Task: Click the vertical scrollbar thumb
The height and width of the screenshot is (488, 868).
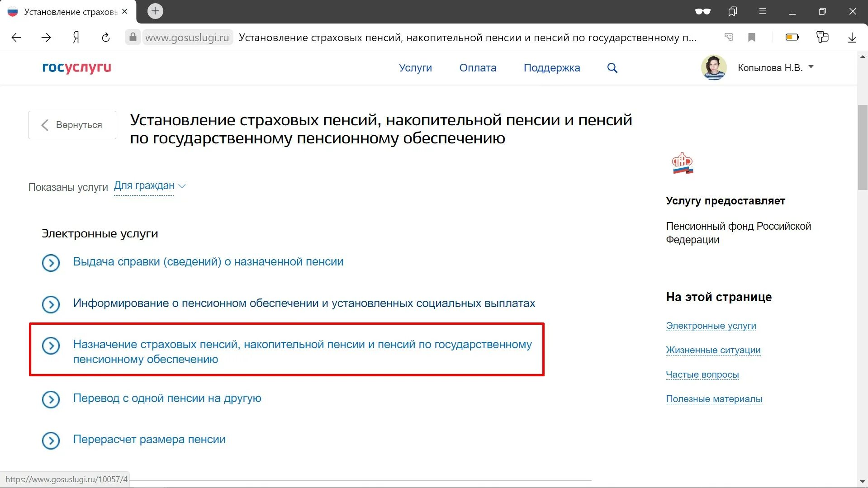Action: pos(863,147)
